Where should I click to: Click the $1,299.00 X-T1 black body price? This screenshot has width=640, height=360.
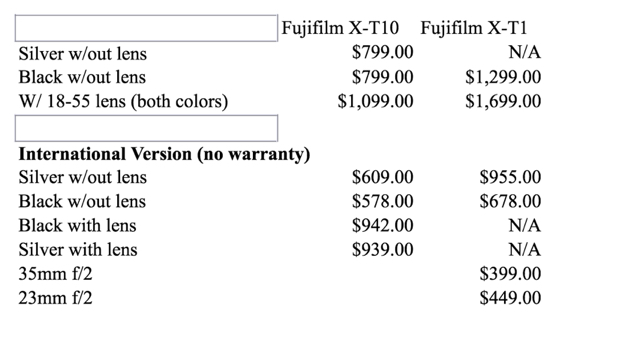coord(503,77)
